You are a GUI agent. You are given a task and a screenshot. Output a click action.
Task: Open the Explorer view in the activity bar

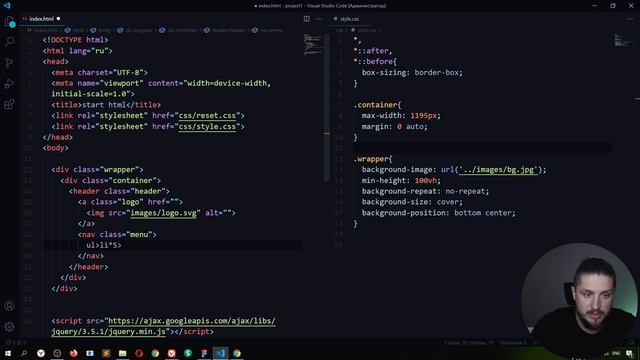coord(9,22)
